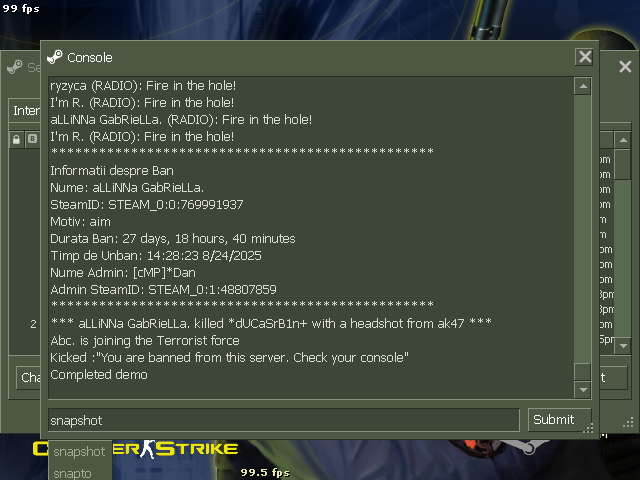640x480 pixels.
Task: Open the Internet tab of server browser
Action: pos(24,111)
